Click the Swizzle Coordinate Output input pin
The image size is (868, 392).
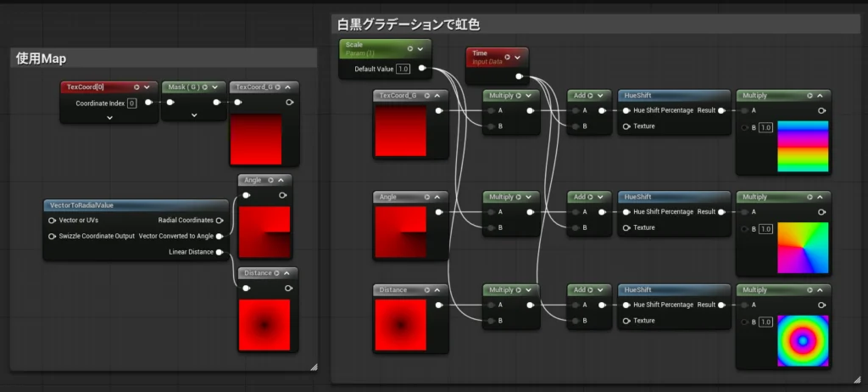[51, 236]
